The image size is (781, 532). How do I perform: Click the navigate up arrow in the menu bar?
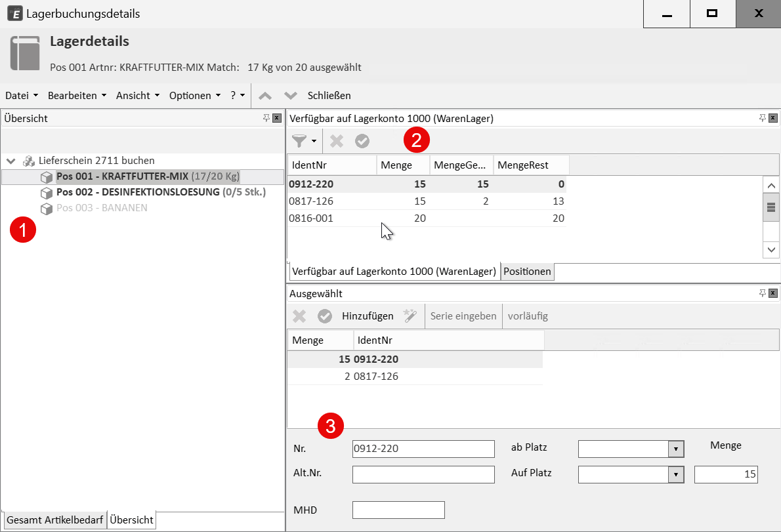point(265,96)
